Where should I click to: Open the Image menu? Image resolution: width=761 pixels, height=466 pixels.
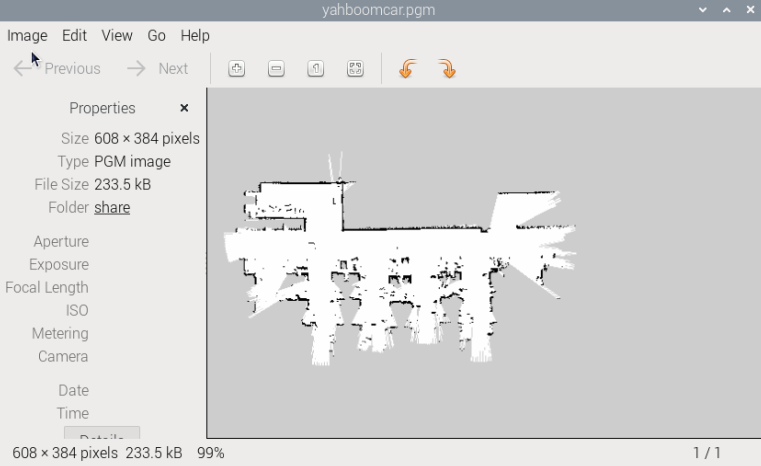27,35
